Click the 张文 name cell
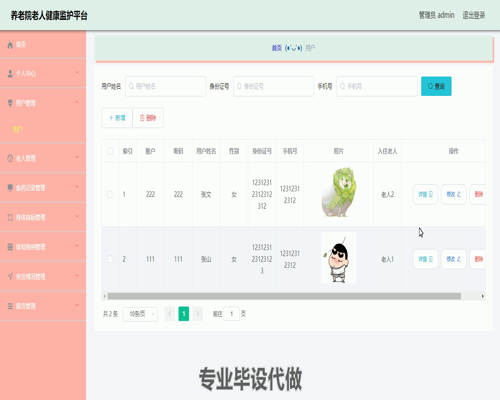500x400 pixels. pyautogui.click(x=206, y=194)
